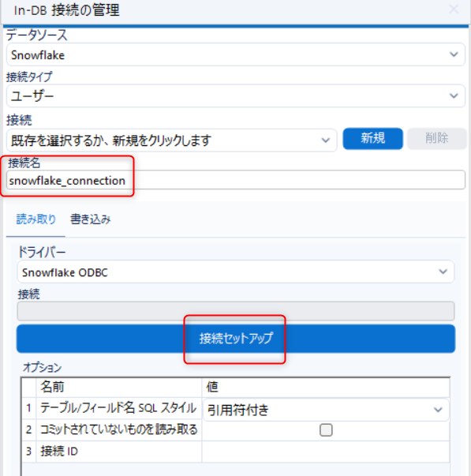Click the greyed 接続 string field
The image size is (471, 476).
click(x=235, y=311)
